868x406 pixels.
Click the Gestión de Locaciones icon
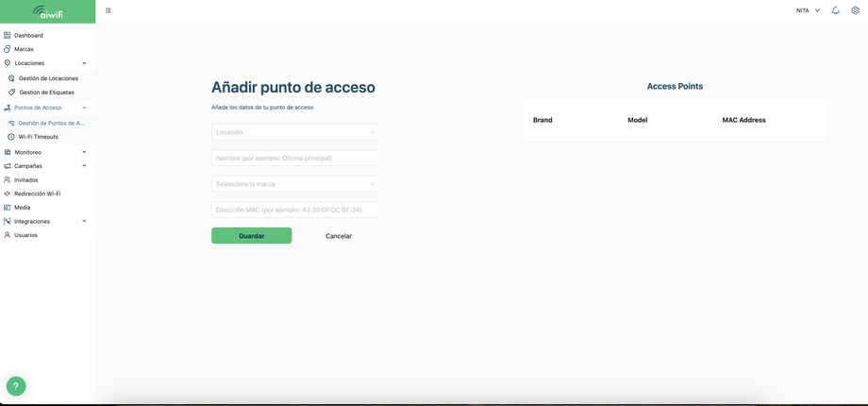click(x=11, y=78)
